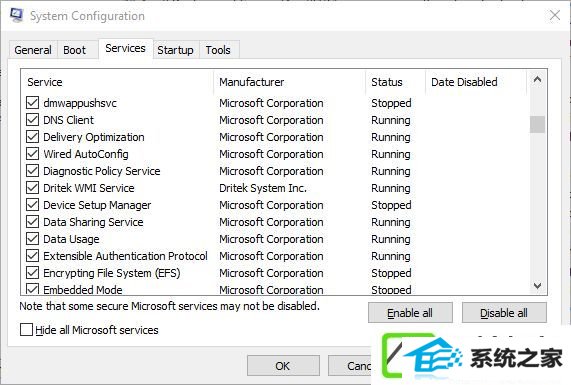571x385 pixels.
Task: Open the Tools tab
Action: pyautogui.click(x=218, y=50)
